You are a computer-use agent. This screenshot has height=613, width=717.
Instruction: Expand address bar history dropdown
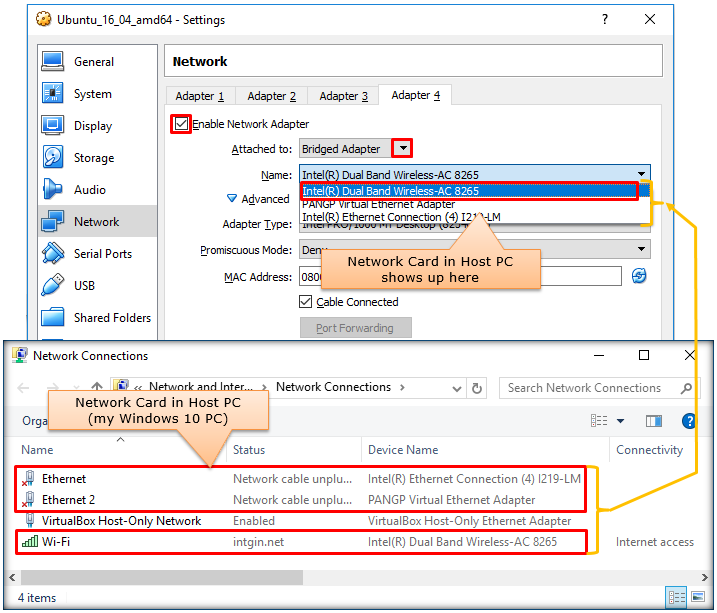pyautogui.click(x=456, y=389)
